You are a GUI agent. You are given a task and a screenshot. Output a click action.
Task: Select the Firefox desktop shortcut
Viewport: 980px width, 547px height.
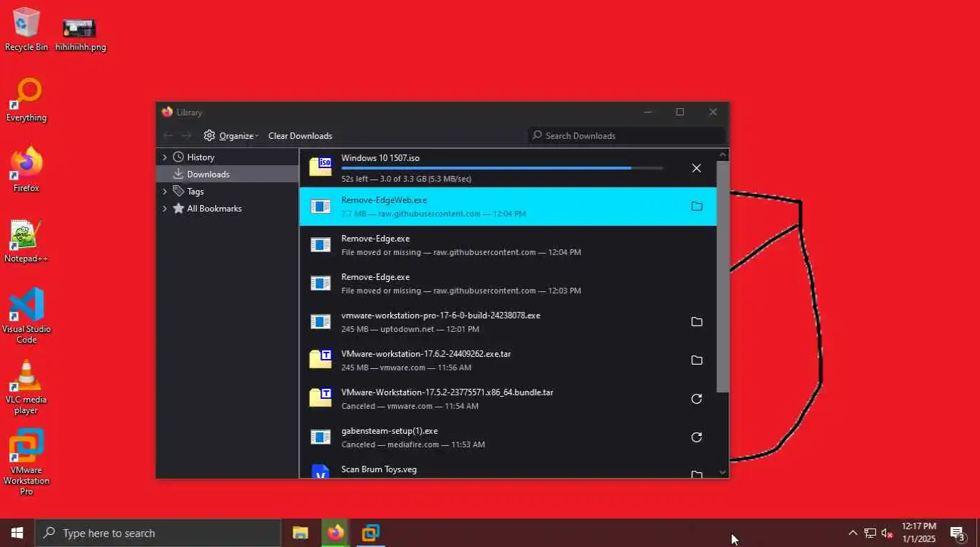[x=26, y=170]
